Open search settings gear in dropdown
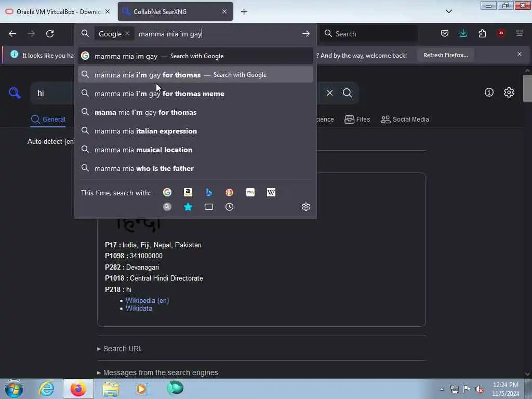This screenshot has width=532, height=399. 305,207
